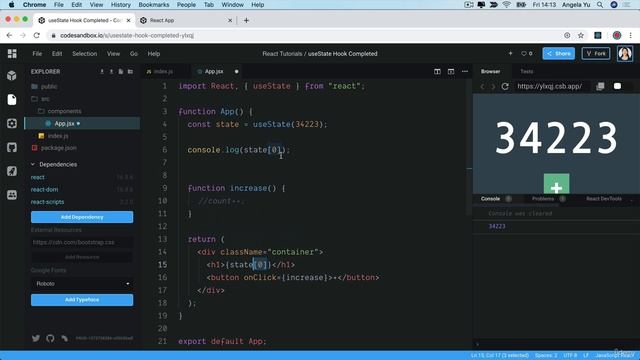Click the Add Typeface button

[x=82, y=300]
